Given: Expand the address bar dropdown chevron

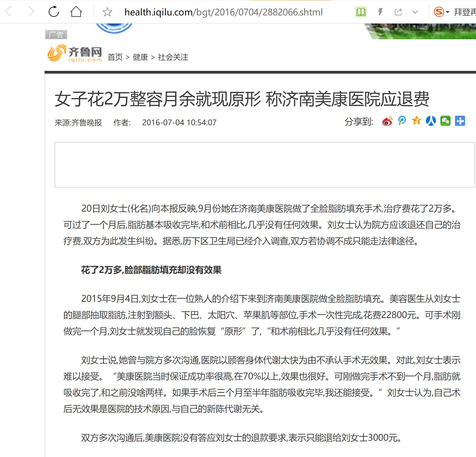Looking at the screenshot, I should (x=415, y=12).
